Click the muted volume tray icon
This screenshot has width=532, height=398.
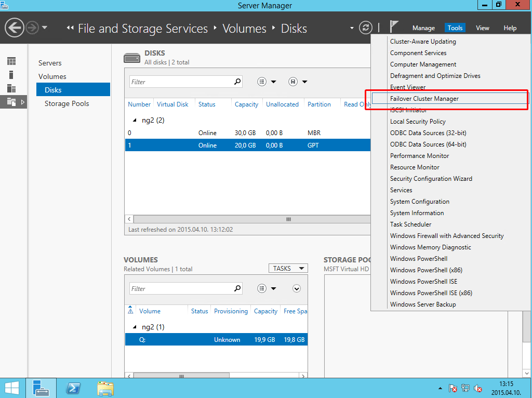point(478,388)
